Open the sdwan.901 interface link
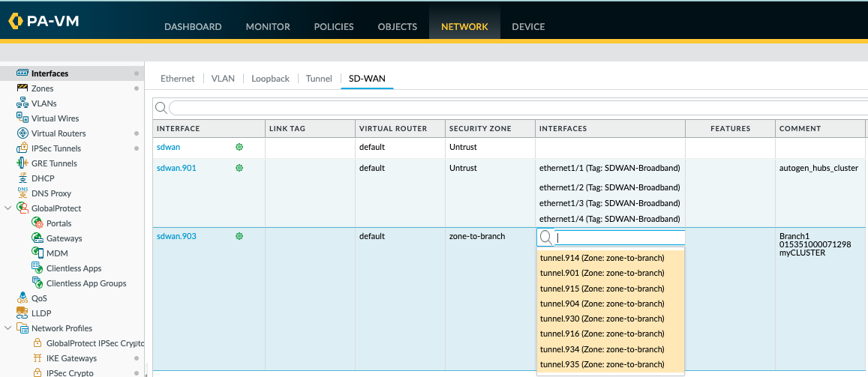 [x=176, y=168]
